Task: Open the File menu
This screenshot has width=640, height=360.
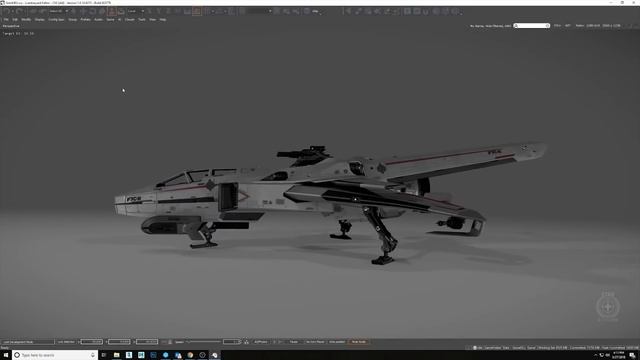Action: (6, 20)
